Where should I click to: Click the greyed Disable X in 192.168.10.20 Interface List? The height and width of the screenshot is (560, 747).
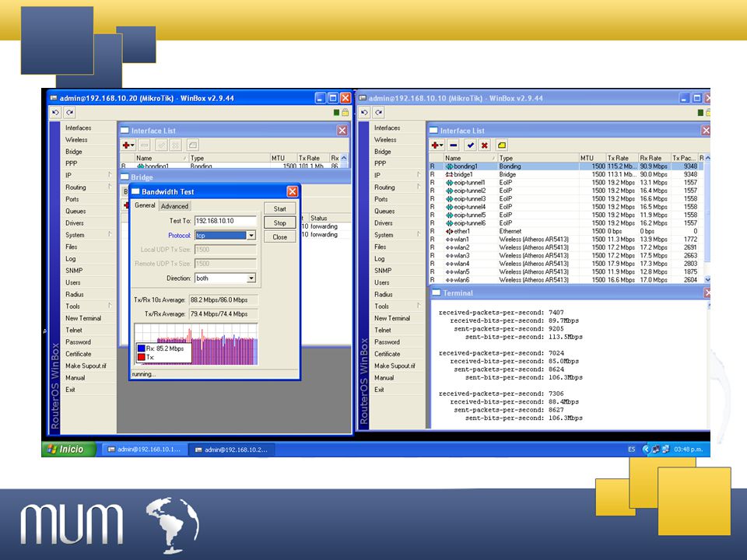tap(176, 145)
